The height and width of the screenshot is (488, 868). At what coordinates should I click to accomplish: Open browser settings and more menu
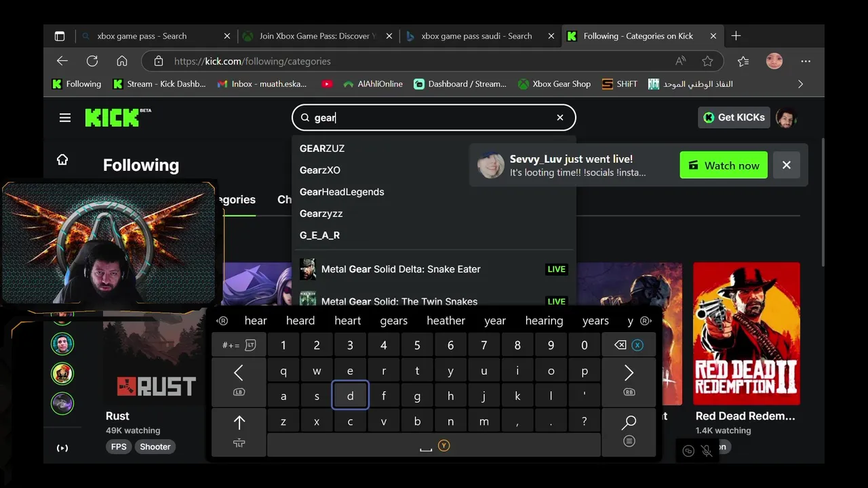806,61
